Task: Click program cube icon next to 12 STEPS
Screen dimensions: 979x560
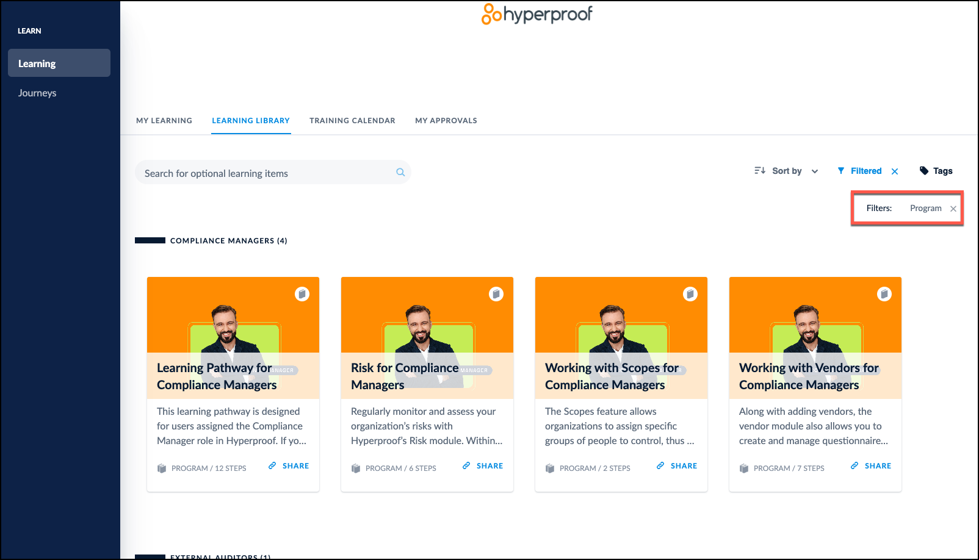Action: coord(162,468)
